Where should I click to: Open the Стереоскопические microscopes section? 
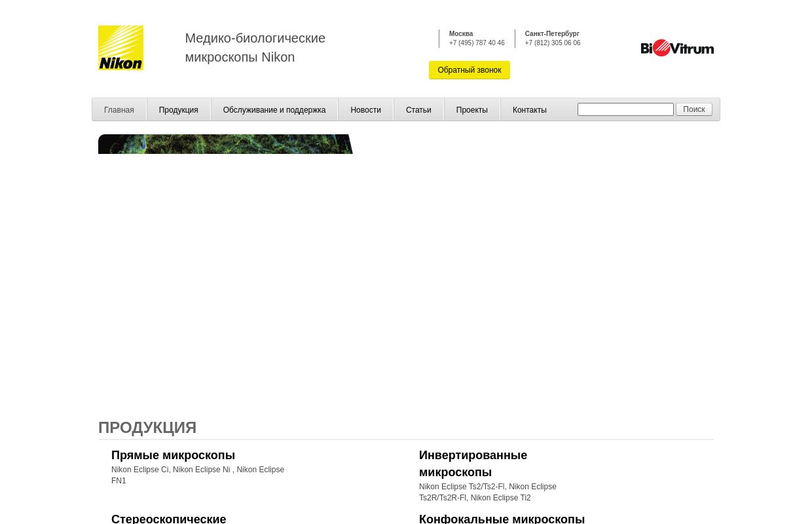click(x=168, y=518)
